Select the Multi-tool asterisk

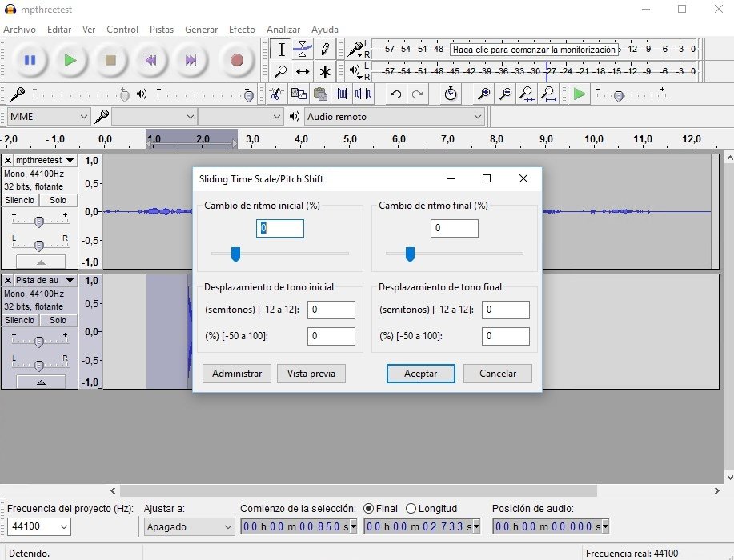(324, 71)
